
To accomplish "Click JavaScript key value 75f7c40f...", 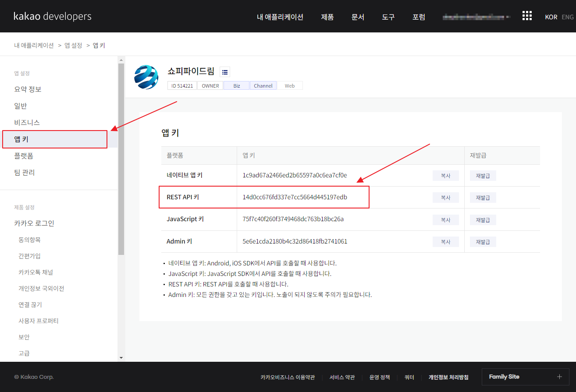I will (293, 219).
